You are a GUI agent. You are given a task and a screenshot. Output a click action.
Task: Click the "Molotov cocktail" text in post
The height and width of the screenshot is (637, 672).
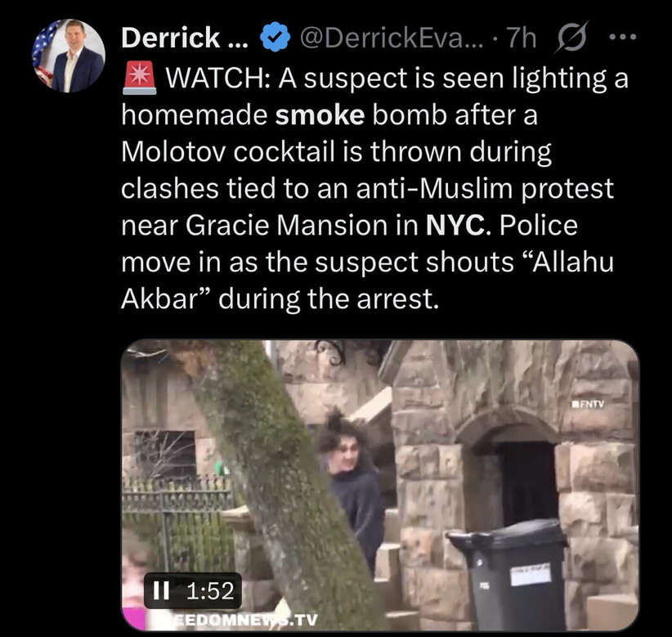pos(228,152)
